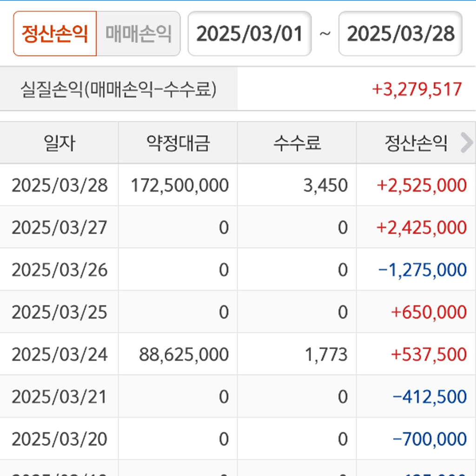Click the right chevron in table header

click(466, 143)
